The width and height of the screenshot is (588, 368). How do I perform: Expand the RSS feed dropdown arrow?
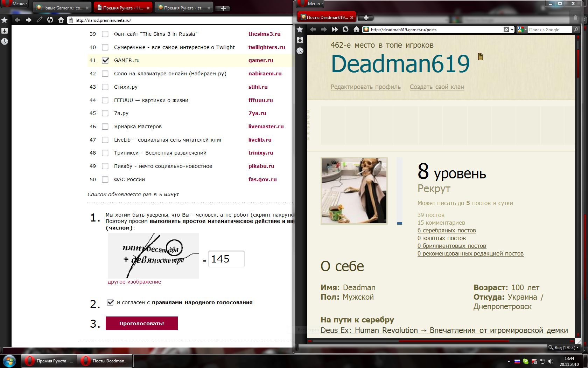tap(512, 30)
